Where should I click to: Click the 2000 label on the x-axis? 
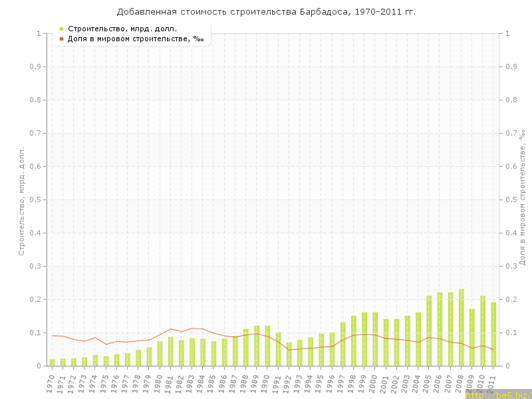pos(375,382)
